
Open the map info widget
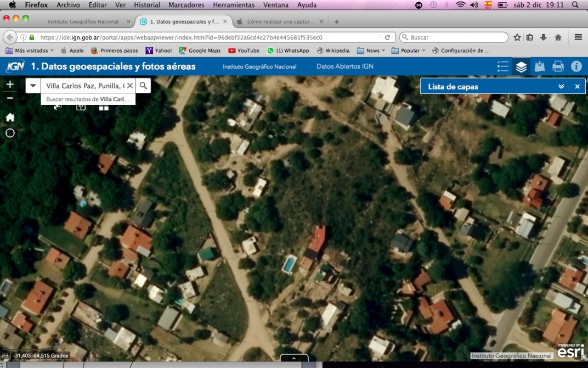[576, 66]
